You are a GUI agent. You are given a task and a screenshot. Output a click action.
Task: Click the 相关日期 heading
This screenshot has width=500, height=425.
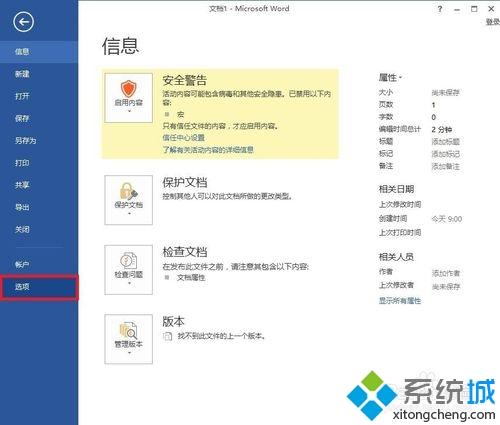[x=396, y=189]
